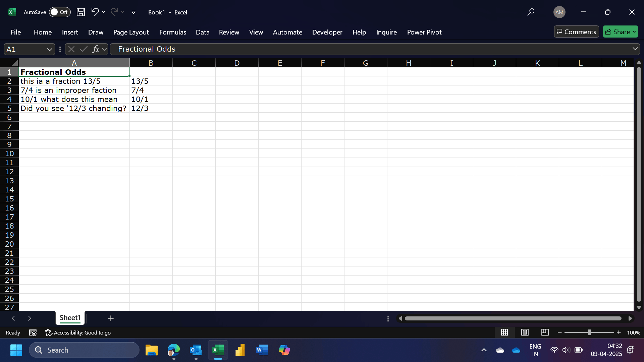Viewport: 644px width, 362px height.
Task: Open the Name Box dropdown arrow
Action: (50, 49)
